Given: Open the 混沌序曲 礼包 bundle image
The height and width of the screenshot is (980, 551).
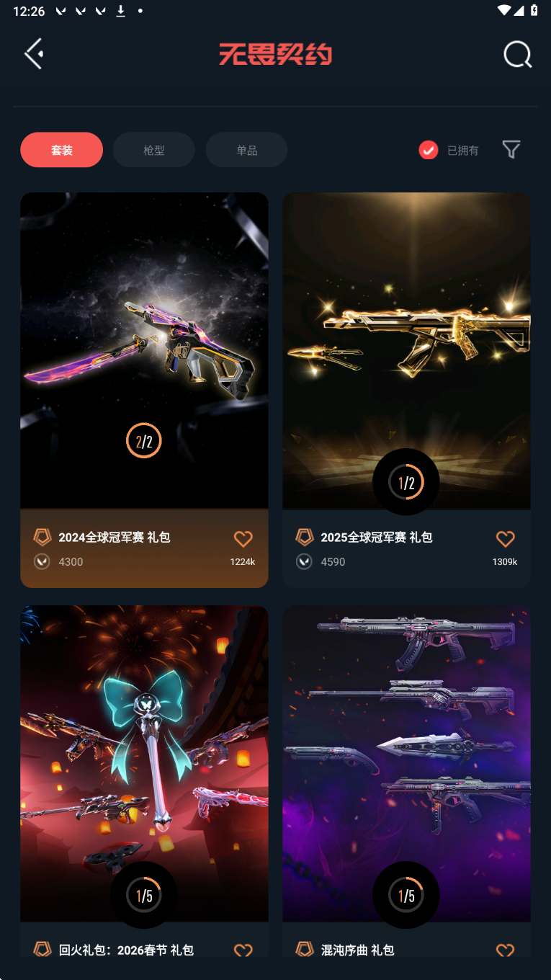Looking at the screenshot, I should click(406, 764).
